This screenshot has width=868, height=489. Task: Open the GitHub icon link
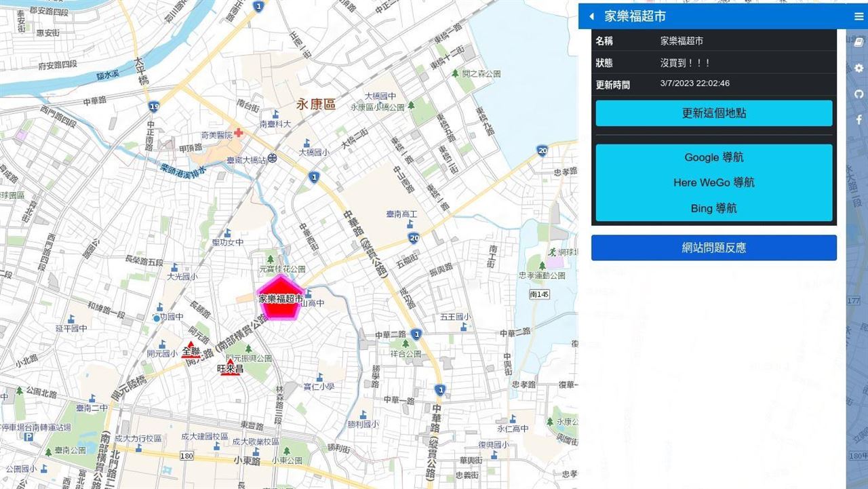859,94
